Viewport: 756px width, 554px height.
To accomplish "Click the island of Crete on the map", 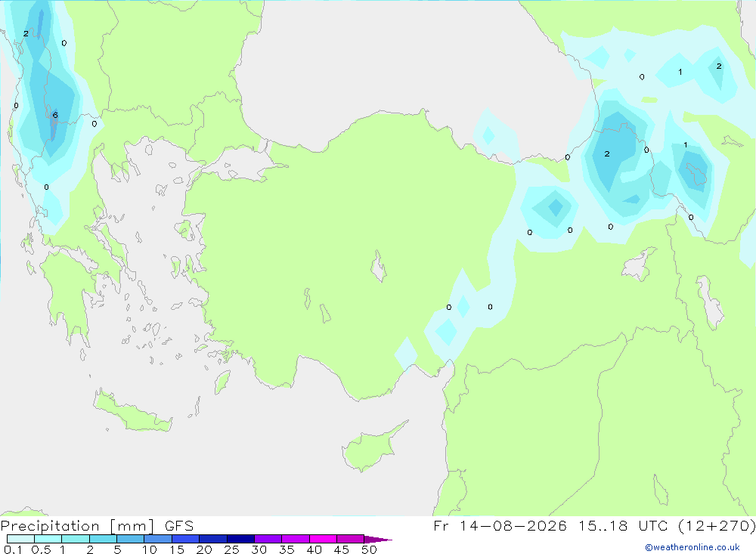I will click(x=132, y=411).
